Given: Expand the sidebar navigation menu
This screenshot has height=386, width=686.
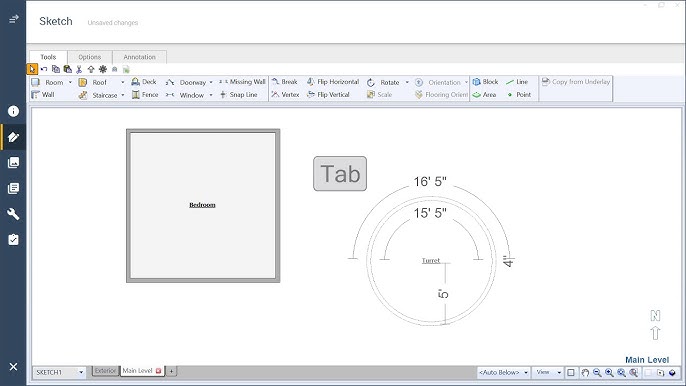Looking at the screenshot, I should (x=14, y=19).
